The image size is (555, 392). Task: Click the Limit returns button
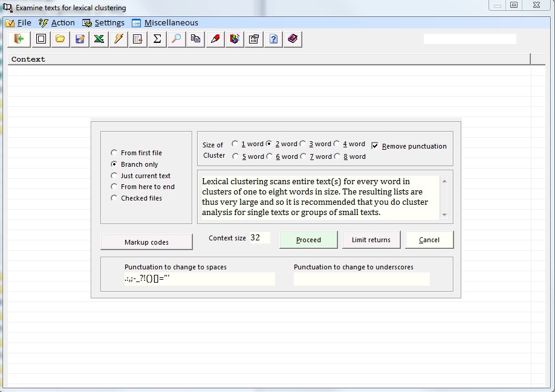[371, 240]
